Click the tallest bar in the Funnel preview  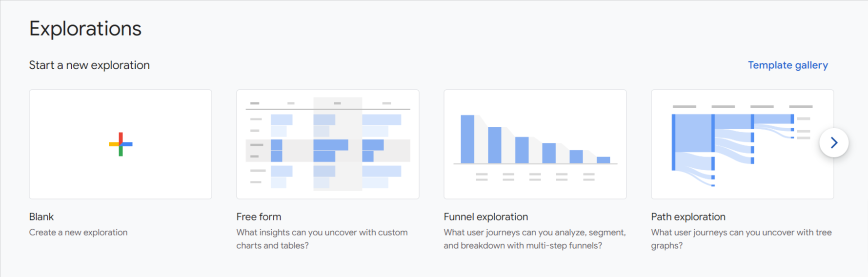[x=467, y=139]
